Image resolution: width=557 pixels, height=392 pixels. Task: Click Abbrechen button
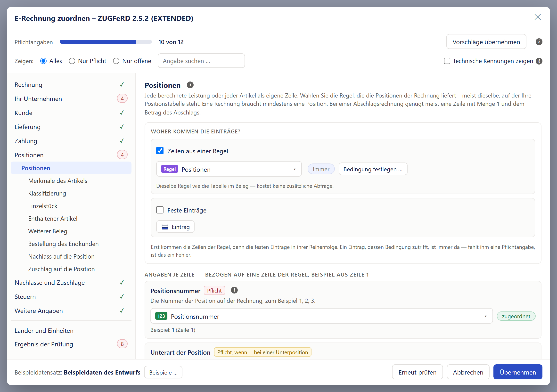coord(468,372)
